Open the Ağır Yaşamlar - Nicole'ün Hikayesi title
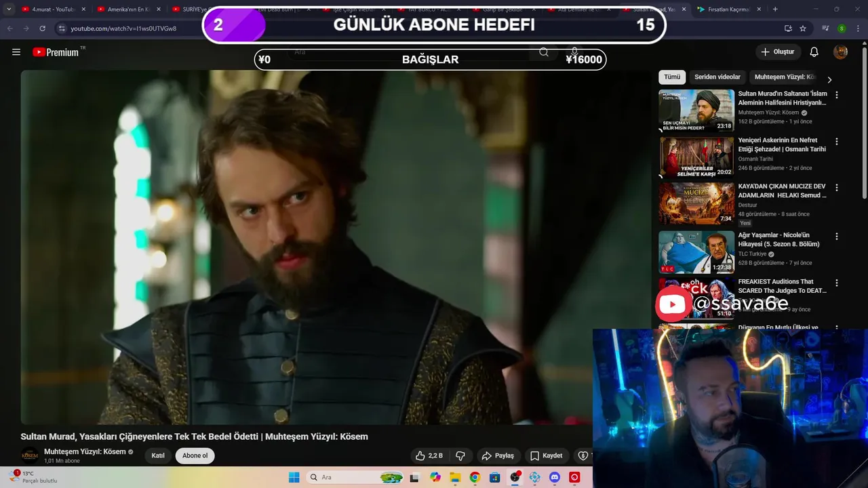 click(x=779, y=239)
